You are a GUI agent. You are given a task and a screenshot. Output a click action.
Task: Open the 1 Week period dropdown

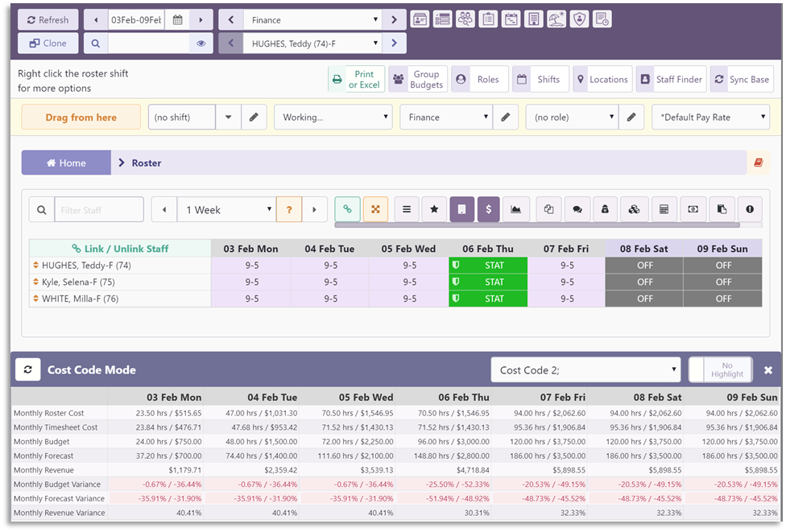click(x=226, y=209)
